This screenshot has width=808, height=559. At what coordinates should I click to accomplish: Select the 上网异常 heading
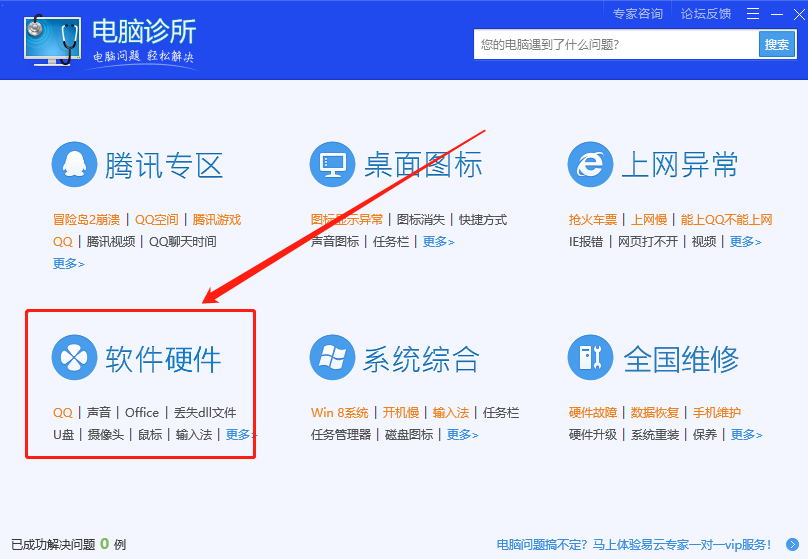point(680,165)
